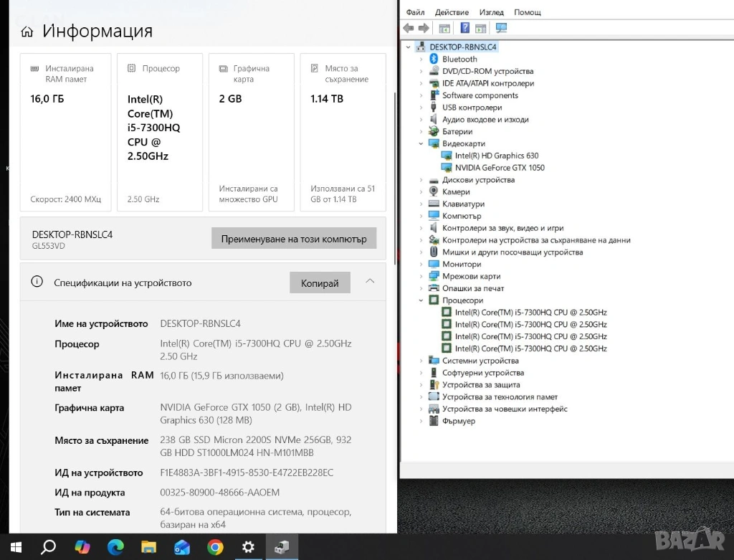
Task: Click the show/hide console tree toolbar icon
Action: pos(444,28)
